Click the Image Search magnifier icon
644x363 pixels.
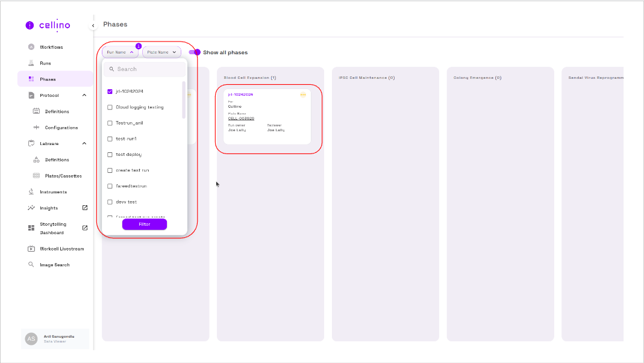point(31,265)
